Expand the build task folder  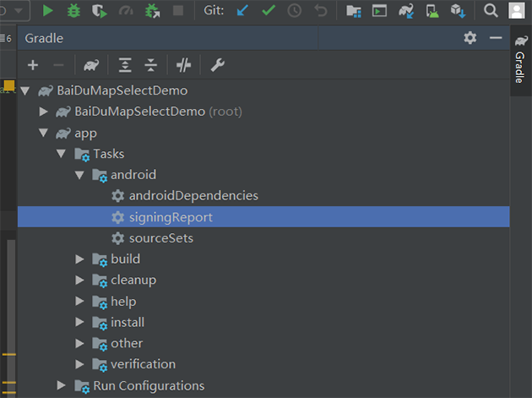[80, 259]
